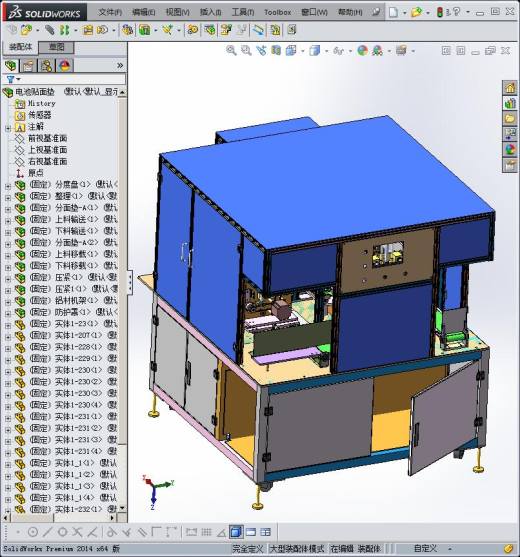
Task: Expand the 注解 annotations node
Action: [x=8, y=128]
